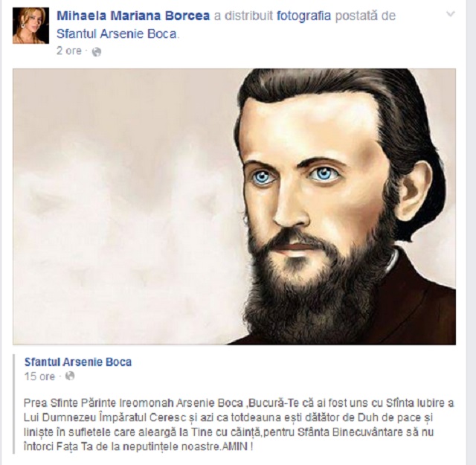Viewport: 476px width, 465px height.
Task: Click the '2 ore' post timestamp
Action: click(69, 51)
